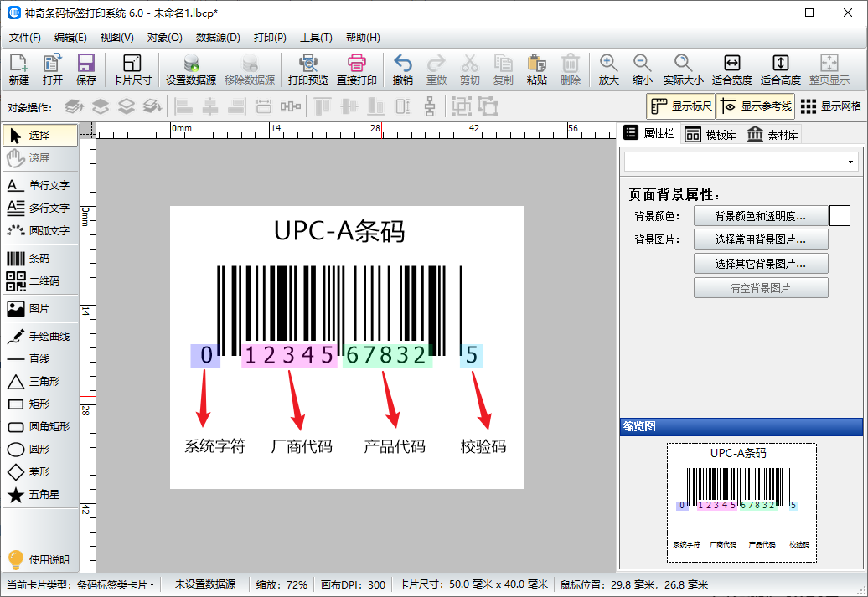Screen dimensions: 868x597
Task: Open a file with 打开 icon
Action: (53, 69)
